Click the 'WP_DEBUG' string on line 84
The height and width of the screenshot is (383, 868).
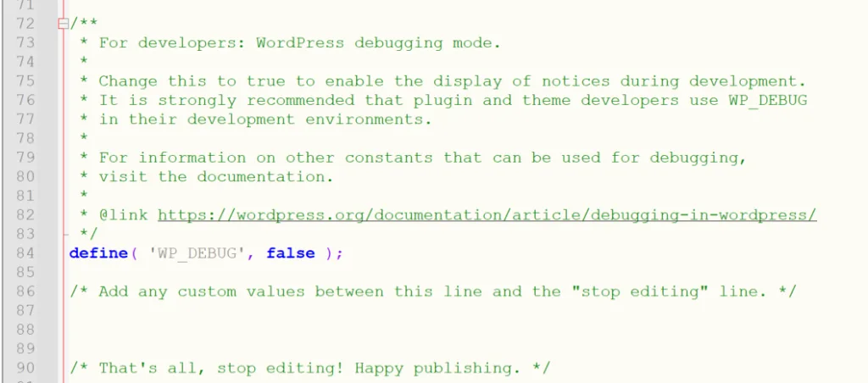coord(197,253)
